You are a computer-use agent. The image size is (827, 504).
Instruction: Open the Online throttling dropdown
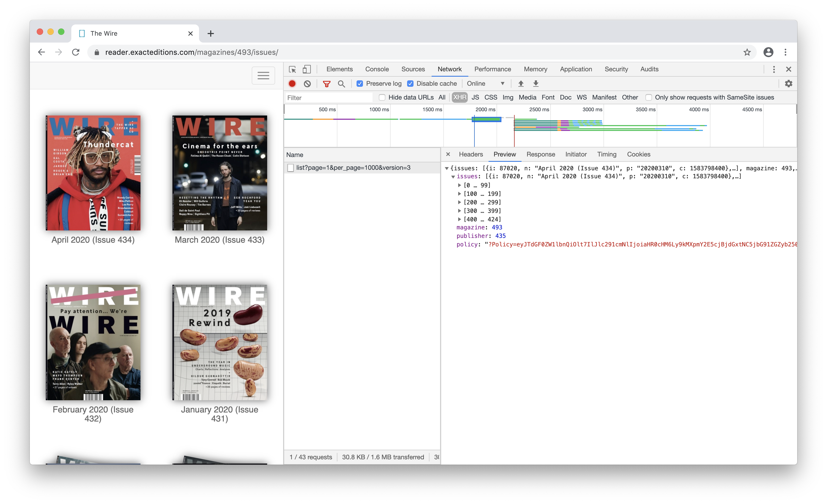tap(485, 84)
